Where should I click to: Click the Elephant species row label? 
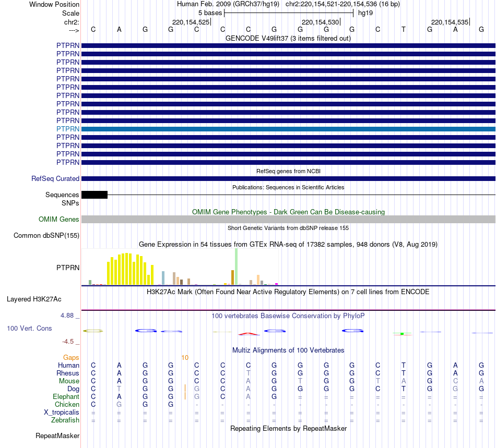(x=66, y=396)
